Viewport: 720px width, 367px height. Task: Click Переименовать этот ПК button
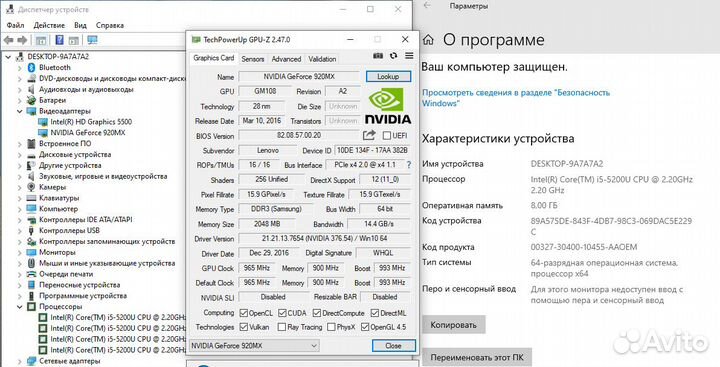(477, 357)
